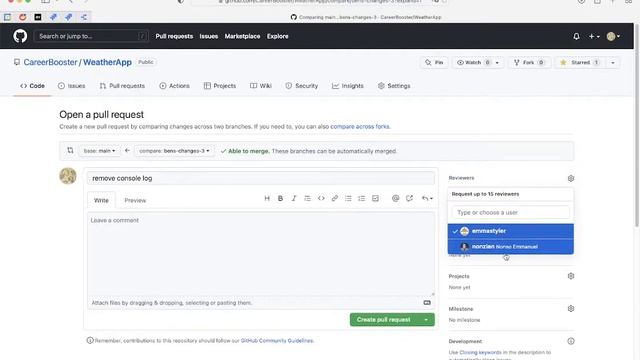
Task: Open the WeatherApp repository link
Action: [x=107, y=62]
